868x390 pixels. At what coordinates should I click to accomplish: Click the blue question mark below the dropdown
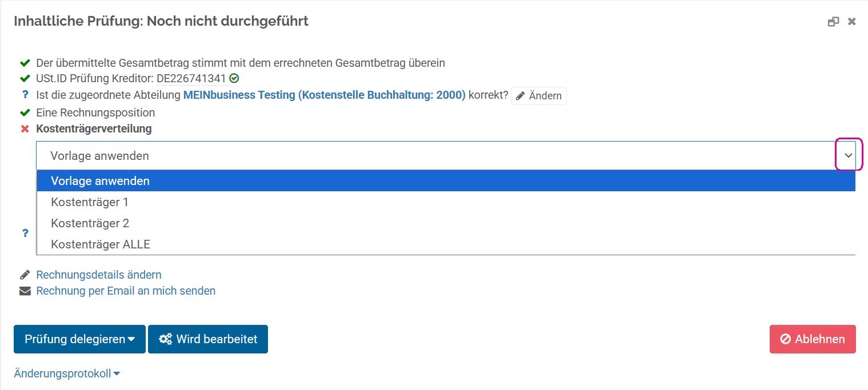25,233
